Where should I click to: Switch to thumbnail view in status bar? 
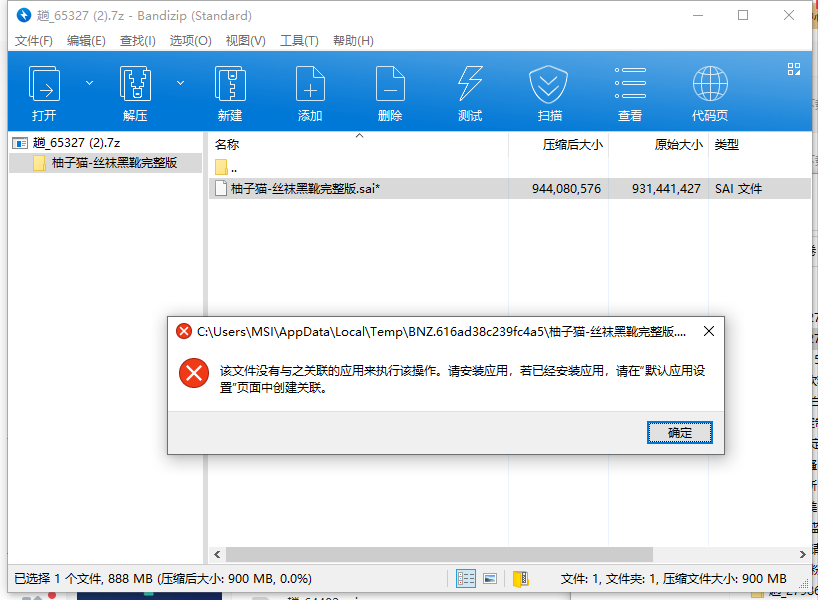490,578
